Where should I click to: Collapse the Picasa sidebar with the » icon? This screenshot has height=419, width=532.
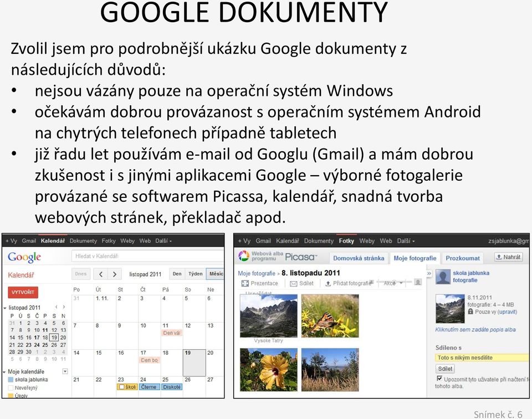pyautogui.click(x=429, y=273)
